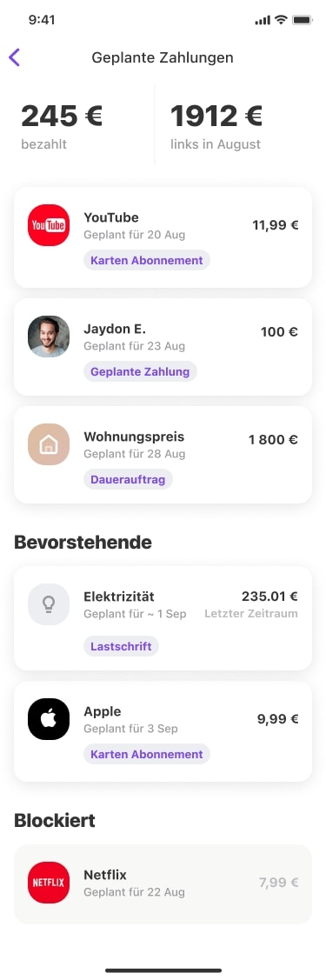The height and width of the screenshot is (980, 326).
Task: Select the Karten Abonnement tag under YouTube
Action: click(x=147, y=261)
